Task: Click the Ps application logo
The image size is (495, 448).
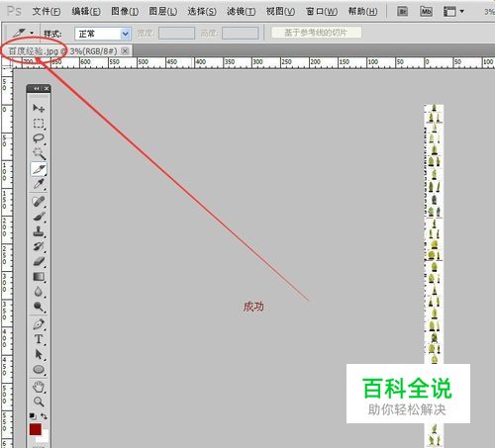Action: coord(14,11)
